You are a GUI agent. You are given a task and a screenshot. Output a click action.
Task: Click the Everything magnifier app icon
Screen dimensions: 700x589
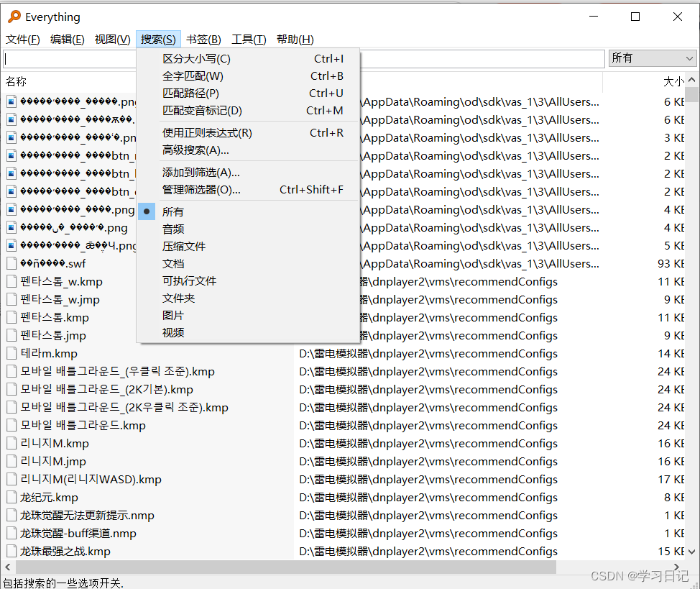pos(14,17)
